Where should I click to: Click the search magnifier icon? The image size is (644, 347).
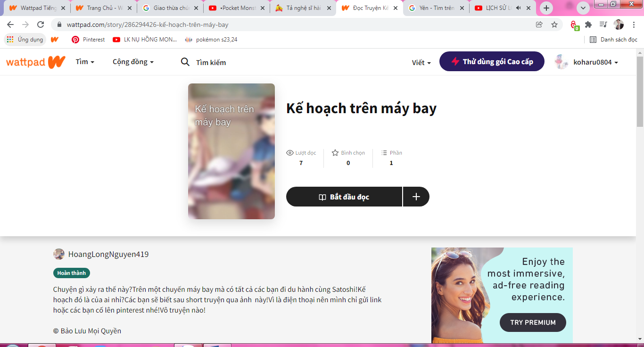[185, 62]
